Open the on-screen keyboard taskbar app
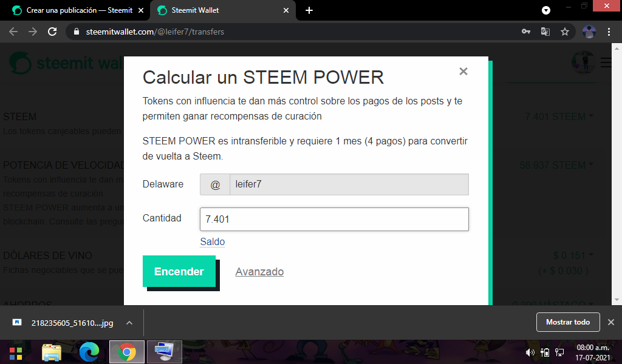This screenshot has width=622, height=364. click(x=164, y=352)
